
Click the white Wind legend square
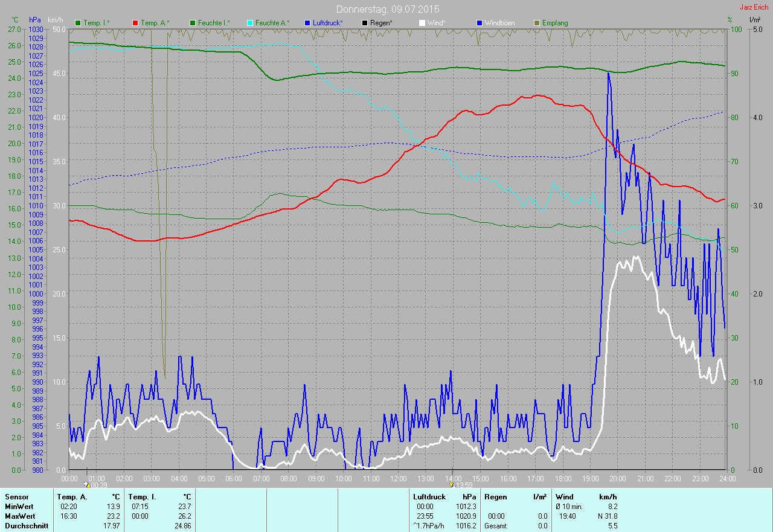[422, 23]
